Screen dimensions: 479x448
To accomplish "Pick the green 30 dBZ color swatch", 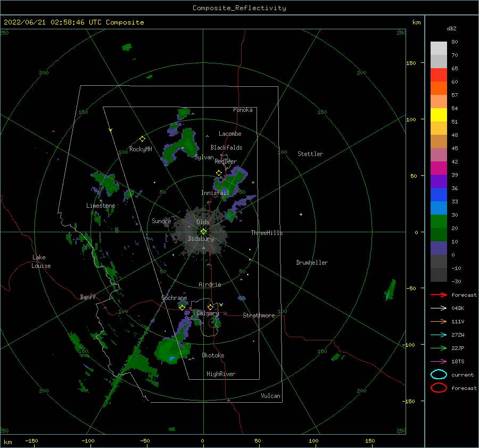I will [439, 222].
